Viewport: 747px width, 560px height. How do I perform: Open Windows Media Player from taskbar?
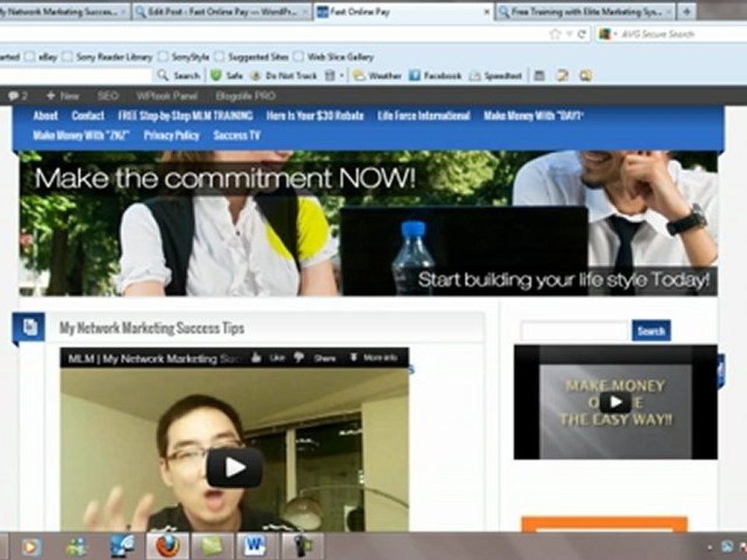[30, 547]
